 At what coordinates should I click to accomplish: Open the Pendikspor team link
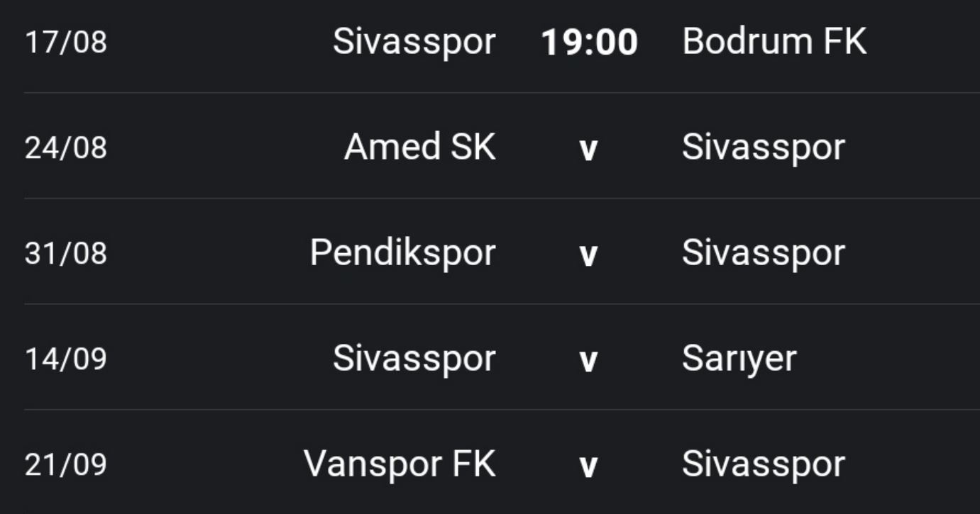[x=402, y=254]
